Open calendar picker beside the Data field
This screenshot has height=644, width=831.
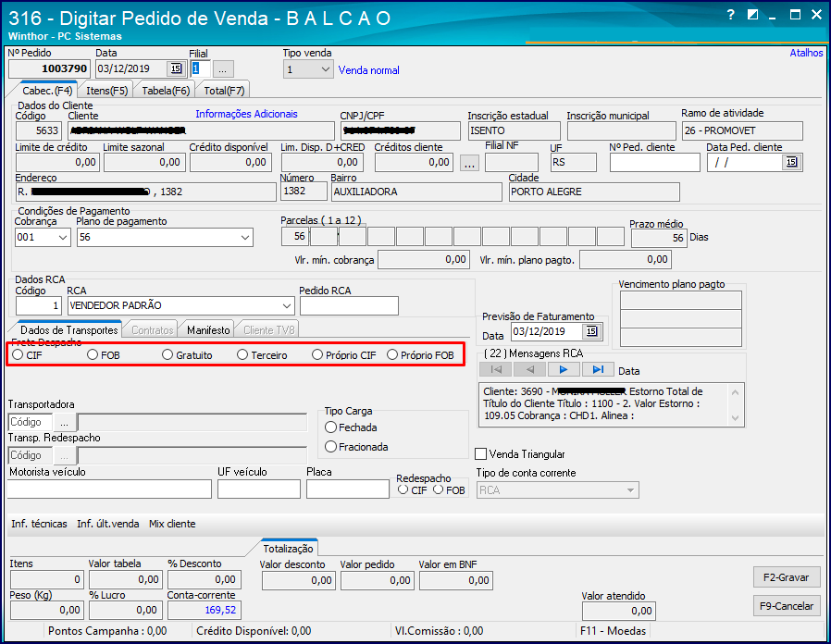click(175, 69)
